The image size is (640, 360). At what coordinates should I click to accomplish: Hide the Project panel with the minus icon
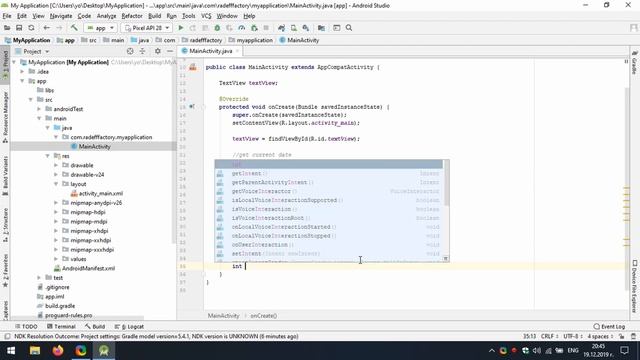point(170,51)
